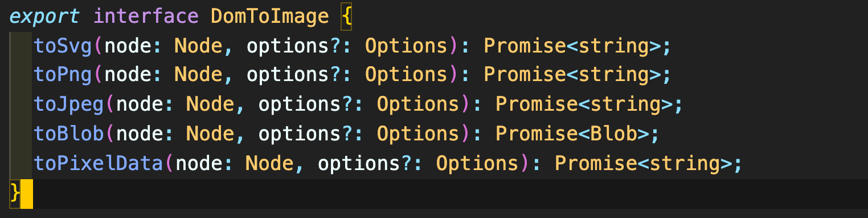Click the toBlob method name
Screen dimensions: 868x218
pos(69,134)
